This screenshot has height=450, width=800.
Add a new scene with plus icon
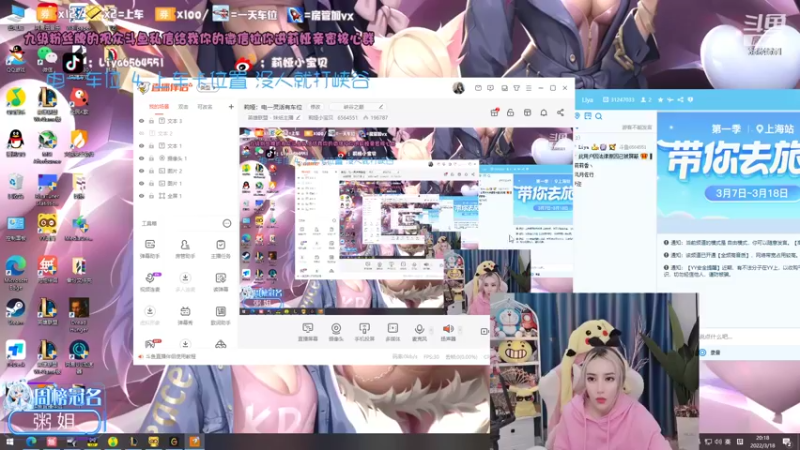tap(231, 107)
